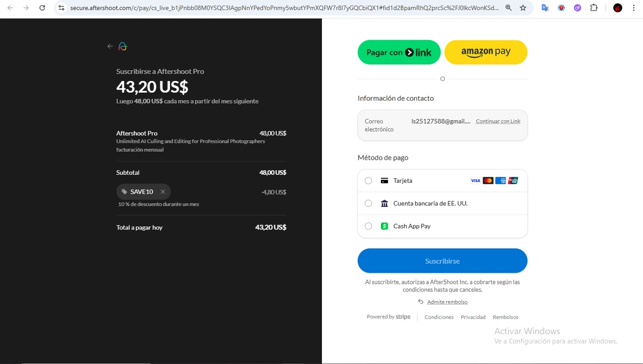Select Cuenta bancaria de EE. UU. radio
This screenshot has width=643, height=364.
point(368,203)
